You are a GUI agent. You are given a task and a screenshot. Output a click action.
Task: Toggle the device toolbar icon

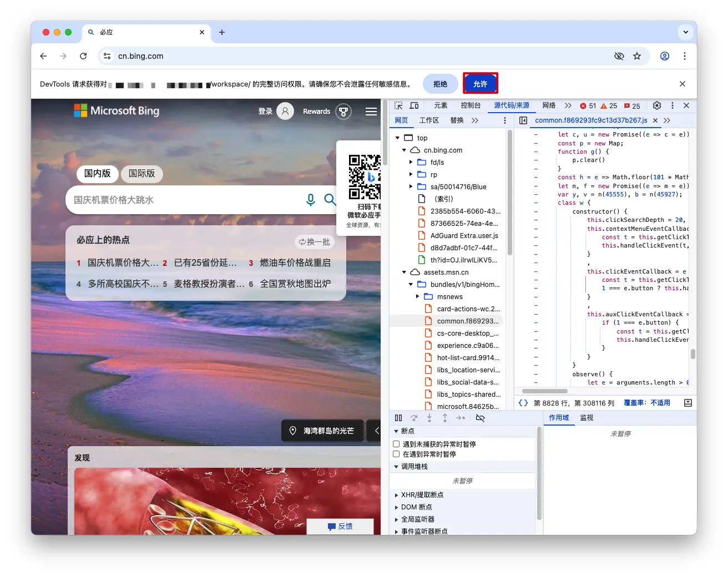coord(414,105)
